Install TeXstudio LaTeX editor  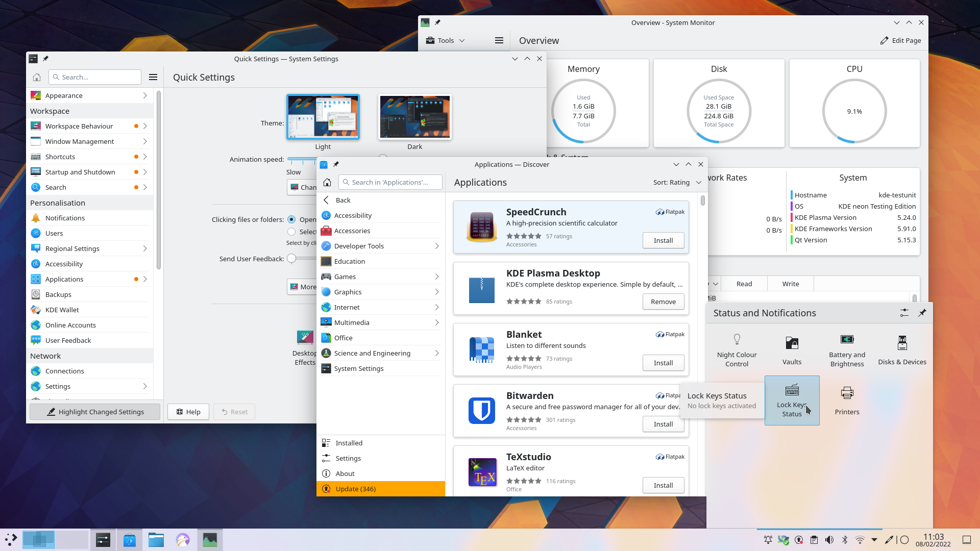click(x=663, y=484)
